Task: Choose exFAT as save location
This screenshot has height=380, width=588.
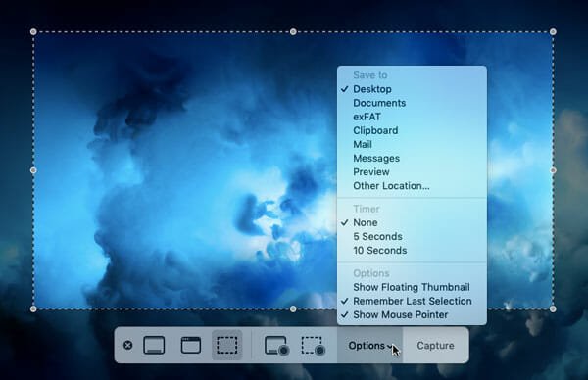Action: click(x=412, y=117)
